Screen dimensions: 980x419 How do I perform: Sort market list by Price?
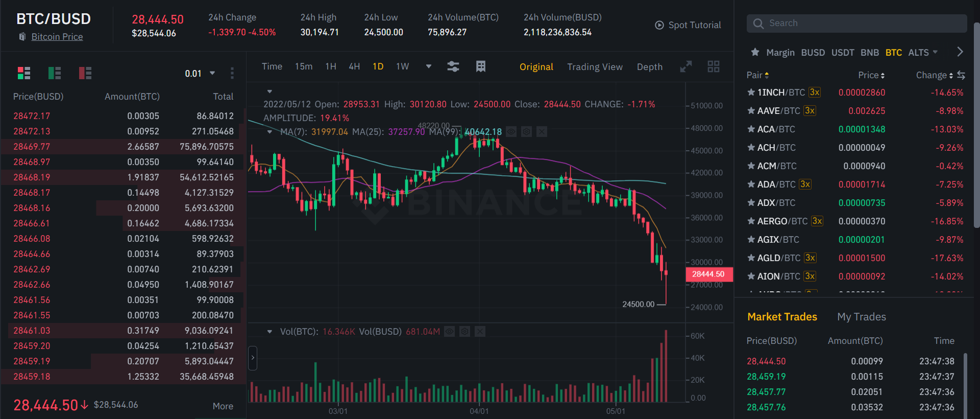[x=871, y=75]
